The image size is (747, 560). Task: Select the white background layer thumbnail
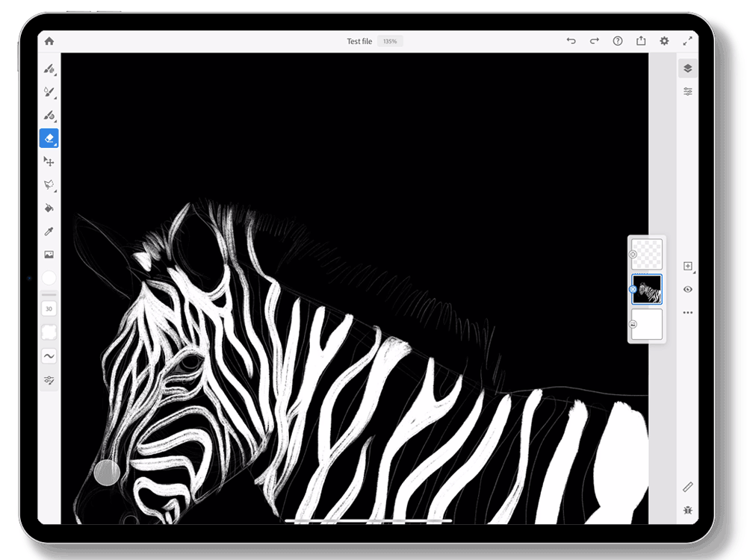coord(646,324)
